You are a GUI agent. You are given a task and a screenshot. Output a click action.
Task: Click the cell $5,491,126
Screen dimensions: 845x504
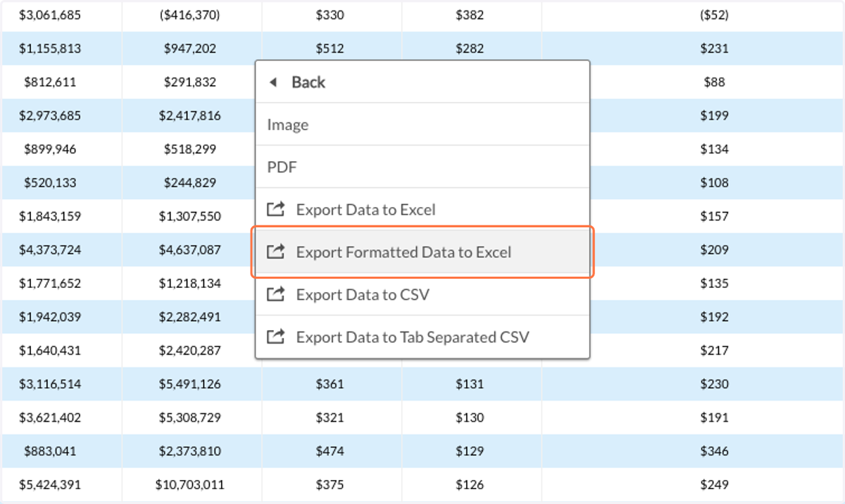tap(190, 384)
